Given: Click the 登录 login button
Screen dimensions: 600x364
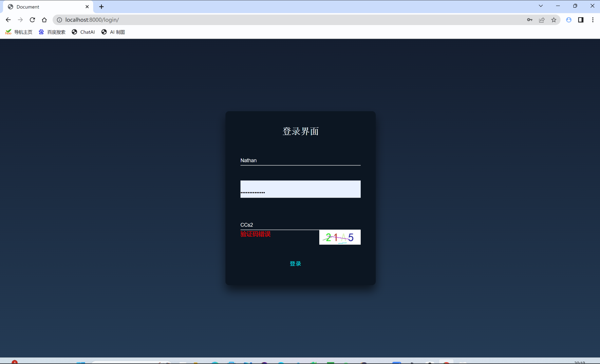Looking at the screenshot, I should [295, 263].
